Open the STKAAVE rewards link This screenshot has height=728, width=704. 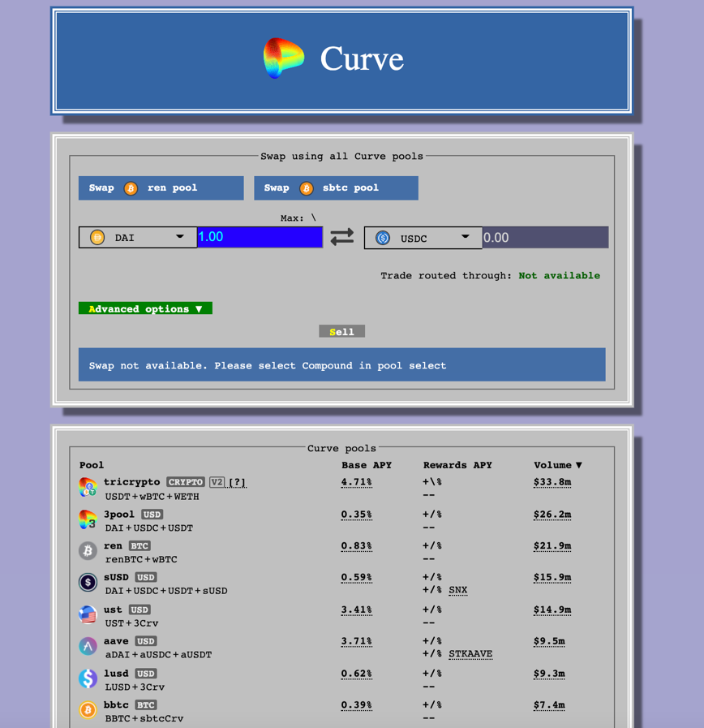coord(470,653)
